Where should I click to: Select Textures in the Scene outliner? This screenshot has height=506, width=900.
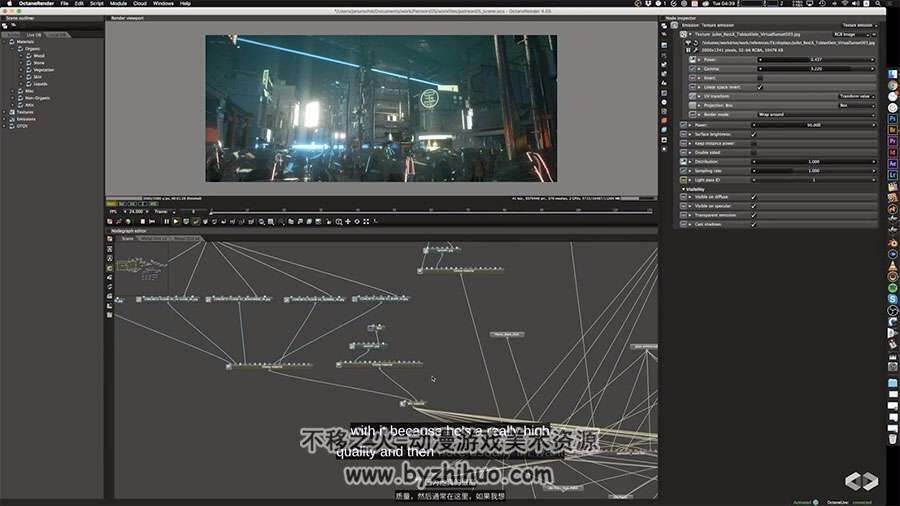[25, 112]
